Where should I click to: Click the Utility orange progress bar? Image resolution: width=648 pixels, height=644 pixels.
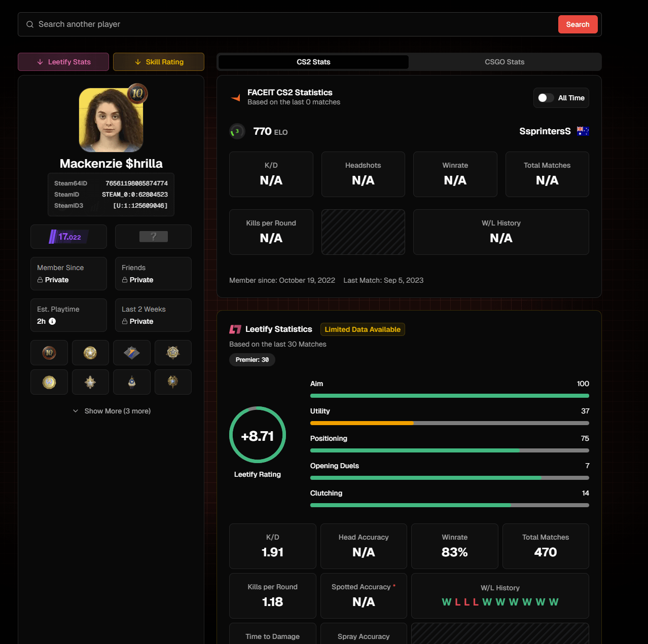pyautogui.click(x=362, y=423)
